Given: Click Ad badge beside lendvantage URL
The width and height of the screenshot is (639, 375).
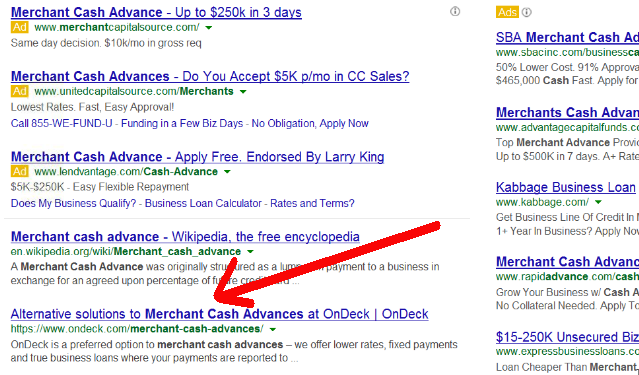Looking at the screenshot, I should click(20, 172).
